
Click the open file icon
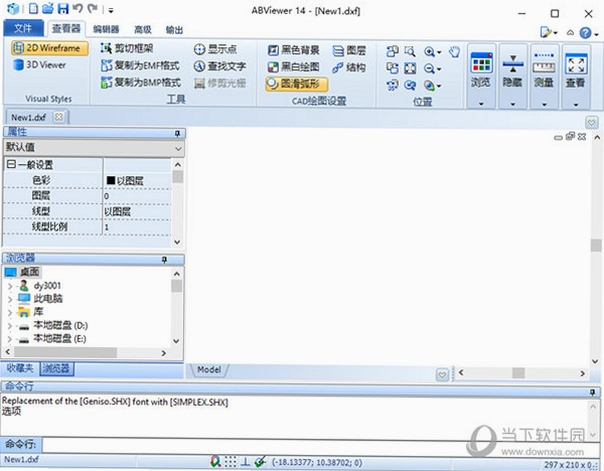48,8
